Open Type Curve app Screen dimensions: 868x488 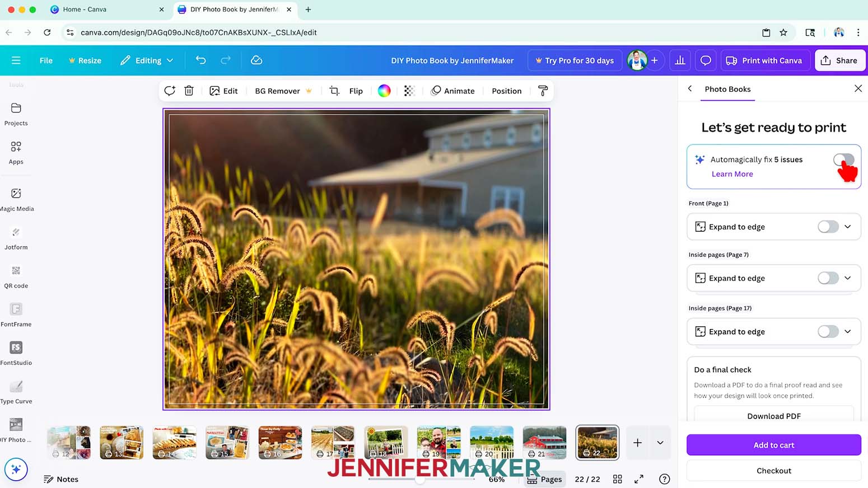16,393
